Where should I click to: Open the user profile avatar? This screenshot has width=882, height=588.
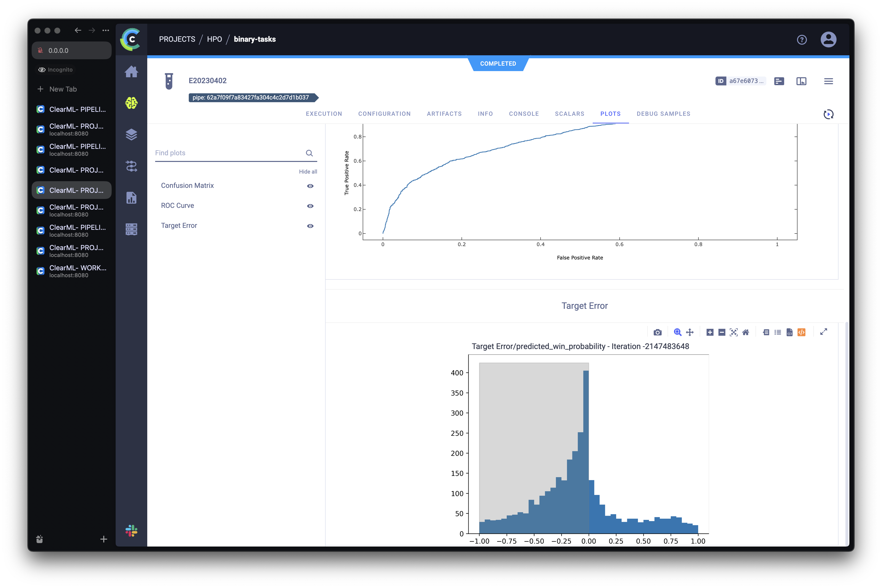[828, 39]
